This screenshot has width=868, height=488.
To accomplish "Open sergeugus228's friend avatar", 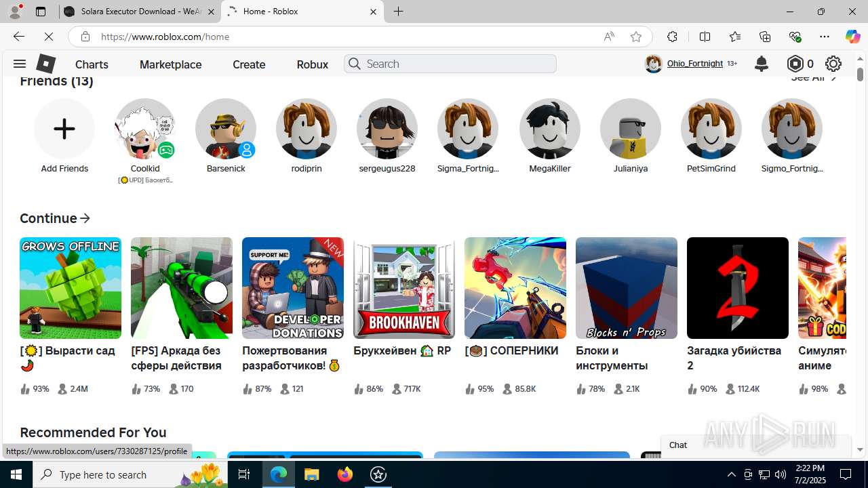I will coord(387,129).
